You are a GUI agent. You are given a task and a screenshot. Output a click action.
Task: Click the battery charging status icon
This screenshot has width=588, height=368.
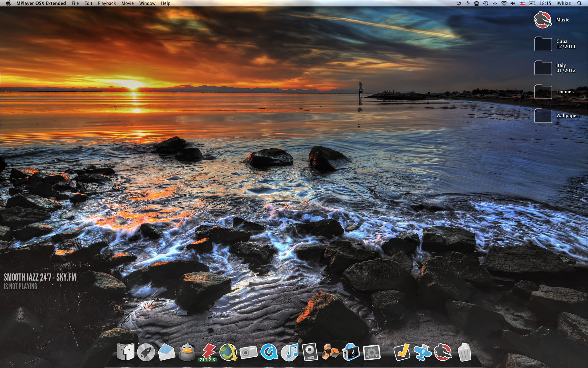[x=532, y=3]
